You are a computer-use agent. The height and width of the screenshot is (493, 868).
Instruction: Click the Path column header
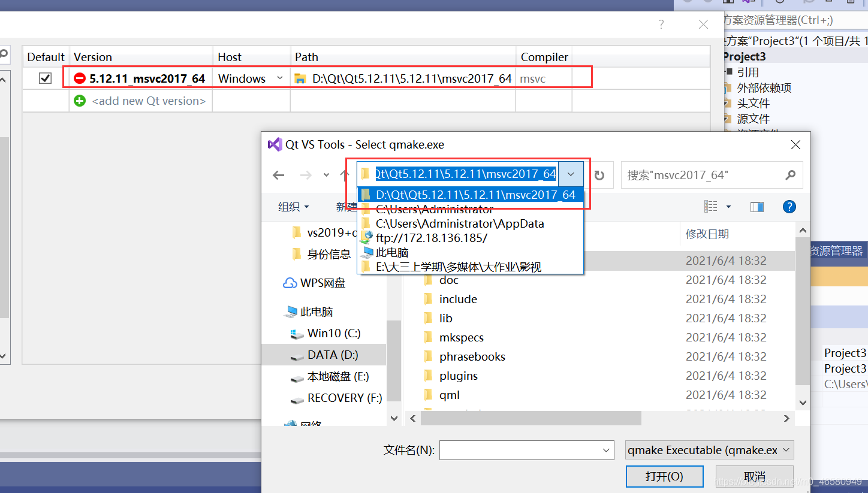[403, 57]
